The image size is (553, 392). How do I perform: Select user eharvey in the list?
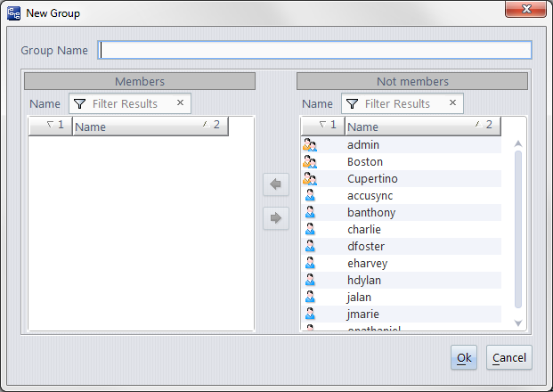point(368,264)
